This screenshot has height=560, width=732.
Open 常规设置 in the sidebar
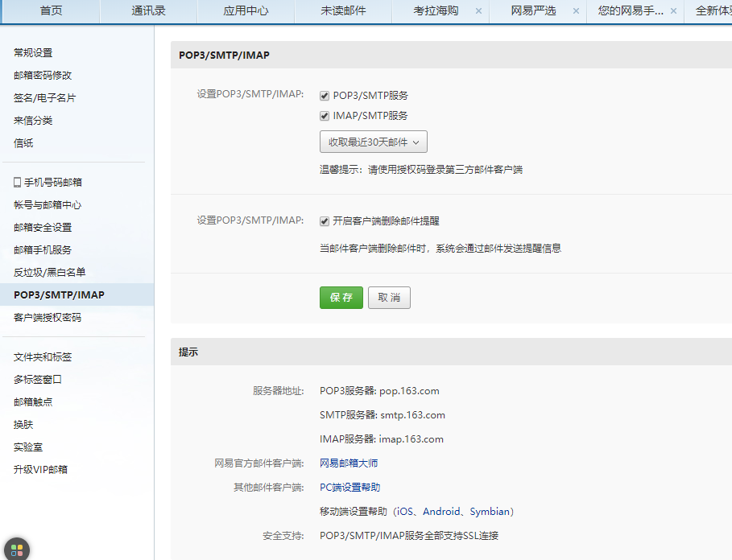tap(33, 52)
